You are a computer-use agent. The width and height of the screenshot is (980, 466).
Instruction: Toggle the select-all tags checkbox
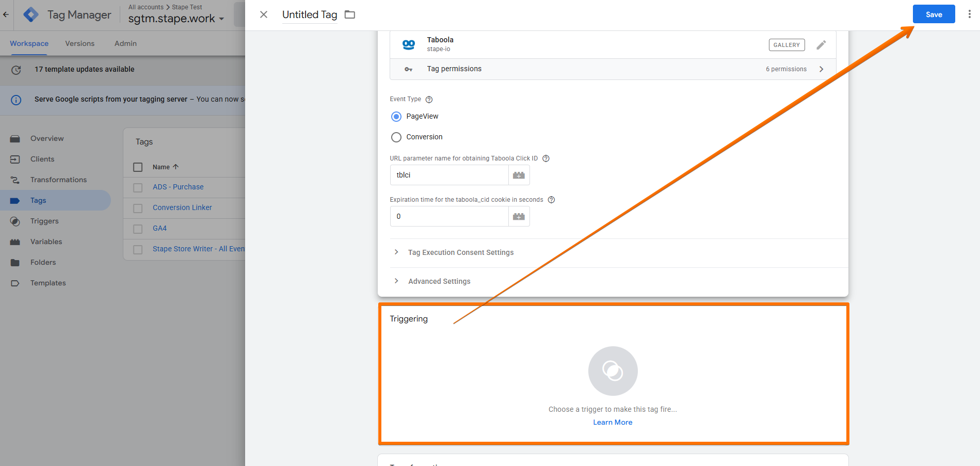138,167
